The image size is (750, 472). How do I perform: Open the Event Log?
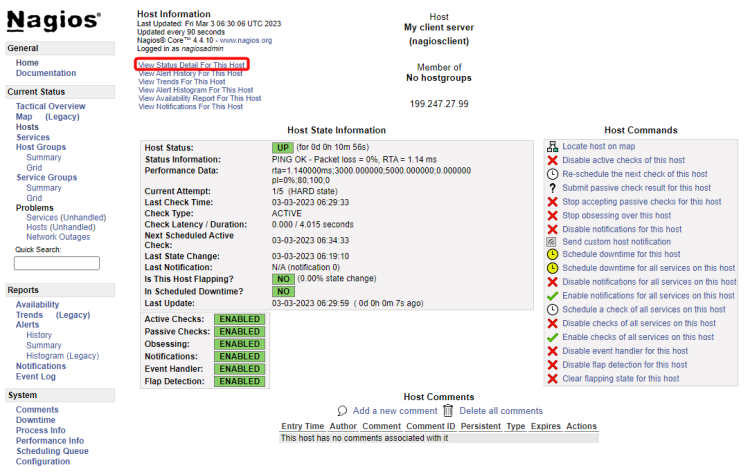tap(36, 377)
